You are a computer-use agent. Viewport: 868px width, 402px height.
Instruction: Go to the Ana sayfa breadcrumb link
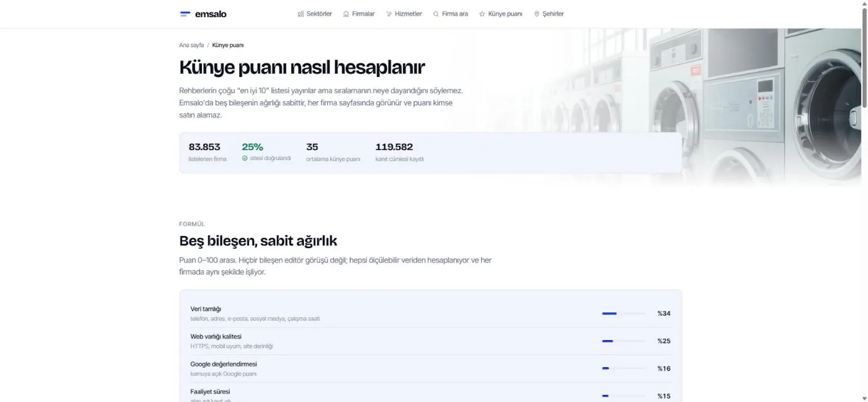pyautogui.click(x=192, y=45)
